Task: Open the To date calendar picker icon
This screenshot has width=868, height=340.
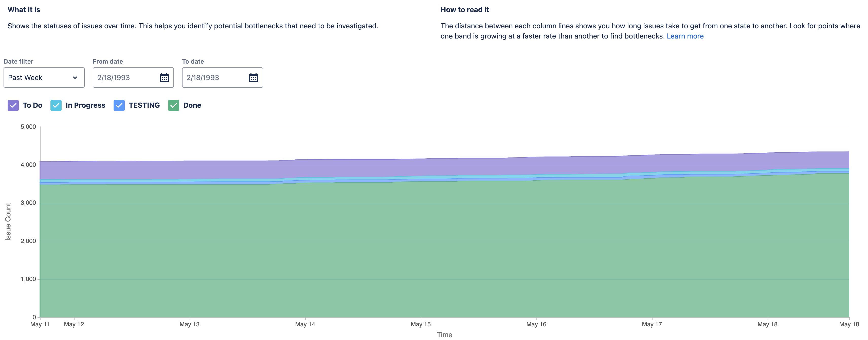Action: tap(253, 78)
